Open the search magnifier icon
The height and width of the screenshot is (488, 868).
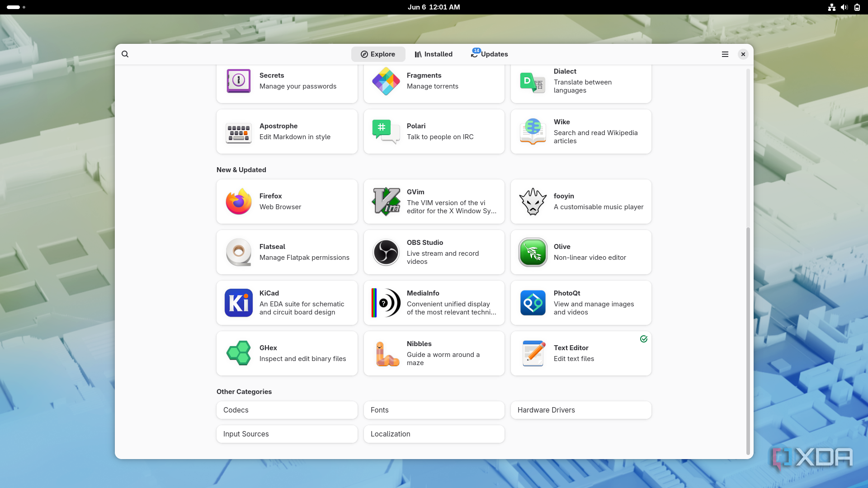[125, 54]
